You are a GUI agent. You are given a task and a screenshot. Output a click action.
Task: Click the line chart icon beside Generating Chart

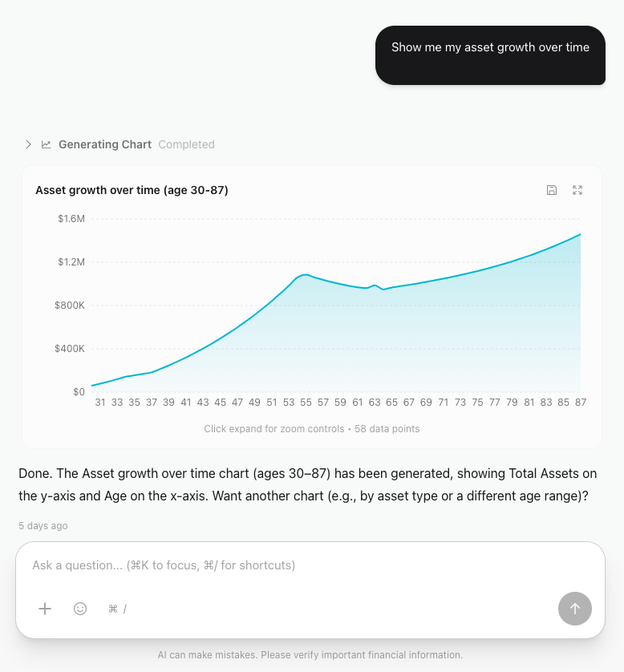(x=47, y=144)
